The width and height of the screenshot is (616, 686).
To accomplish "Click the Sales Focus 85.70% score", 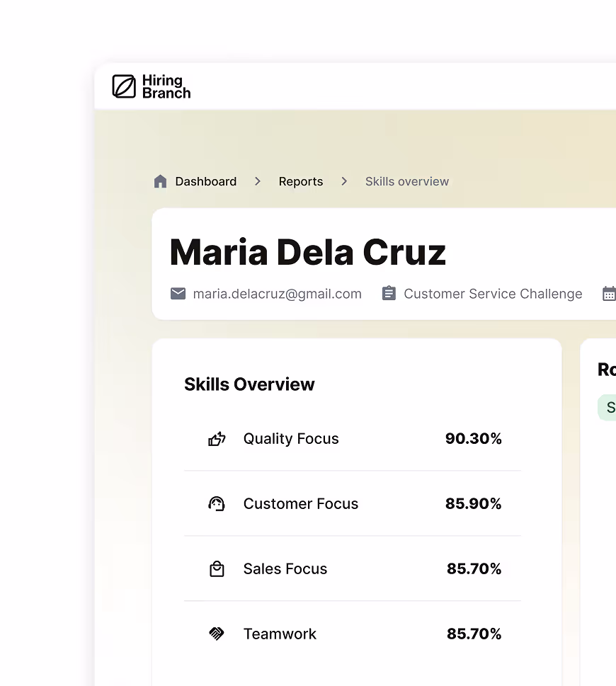I will [474, 568].
